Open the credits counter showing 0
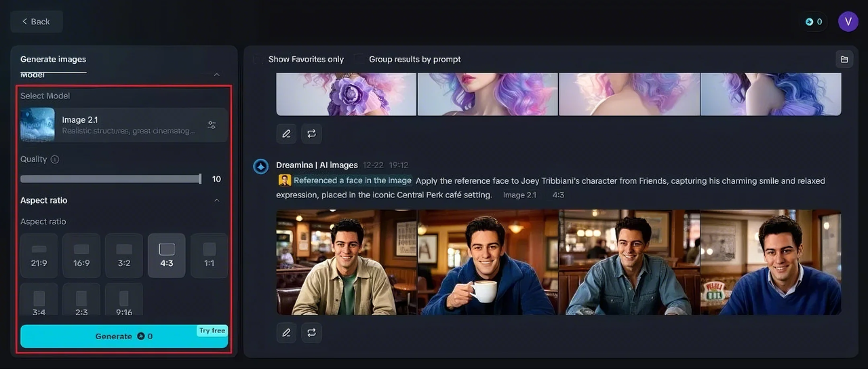 [814, 22]
